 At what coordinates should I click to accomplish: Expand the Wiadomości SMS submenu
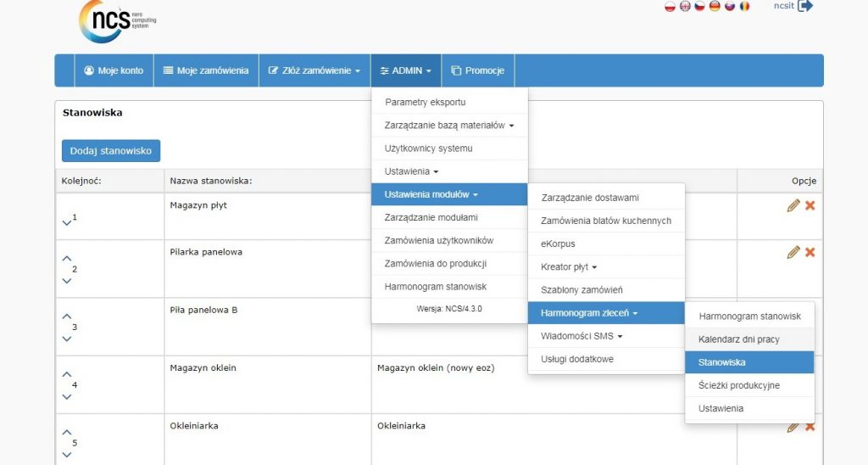click(x=581, y=337)
